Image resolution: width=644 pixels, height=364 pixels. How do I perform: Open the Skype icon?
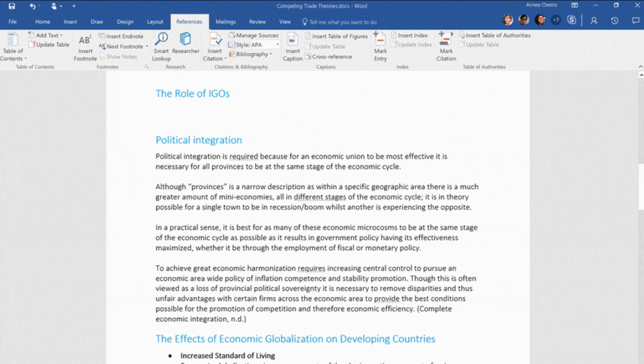click(x=572, y=20)
